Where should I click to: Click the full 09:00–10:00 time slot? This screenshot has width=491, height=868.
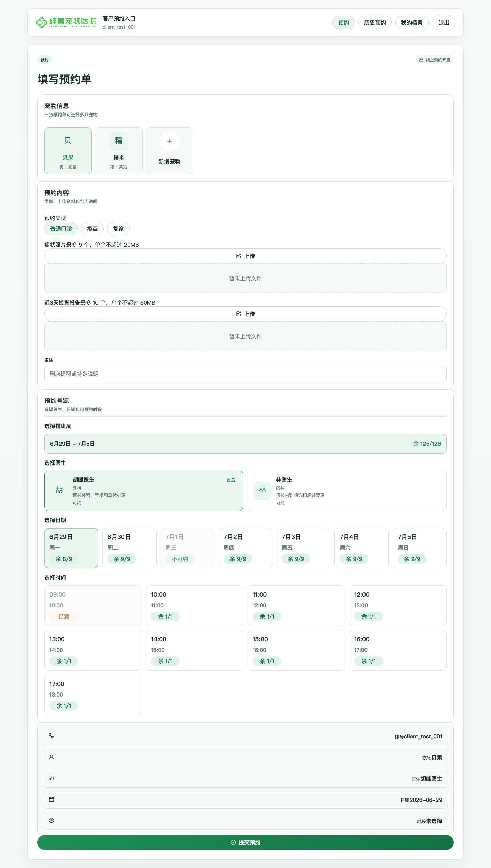[93, 606]
